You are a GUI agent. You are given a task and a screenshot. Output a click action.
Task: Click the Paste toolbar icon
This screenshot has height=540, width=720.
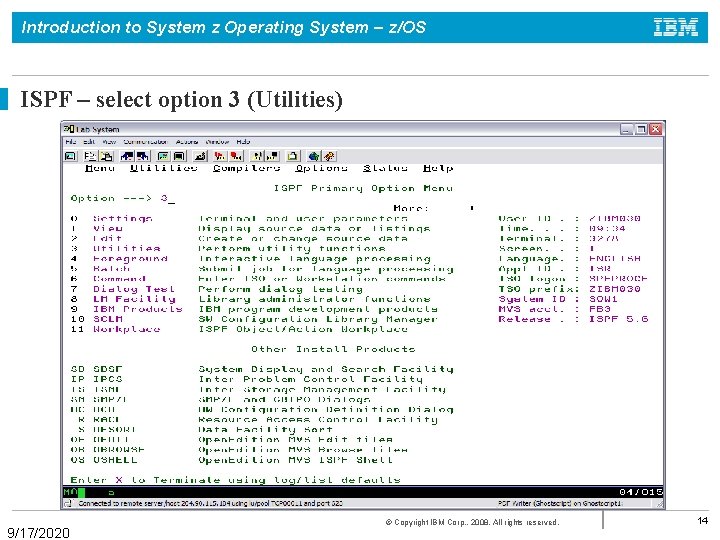click(107, 156)
